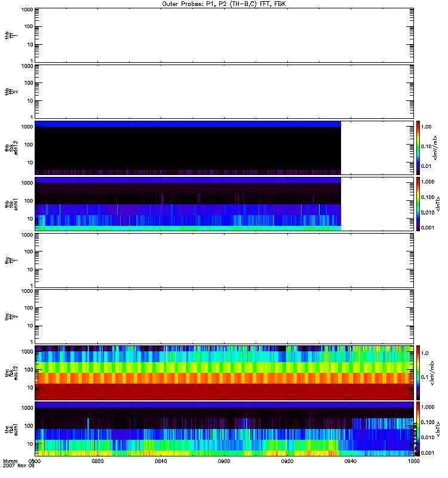This screenshot has height=478, width=448.
Task: Click the 'thc fff 1' y-axis title
Action: (11, 261)
